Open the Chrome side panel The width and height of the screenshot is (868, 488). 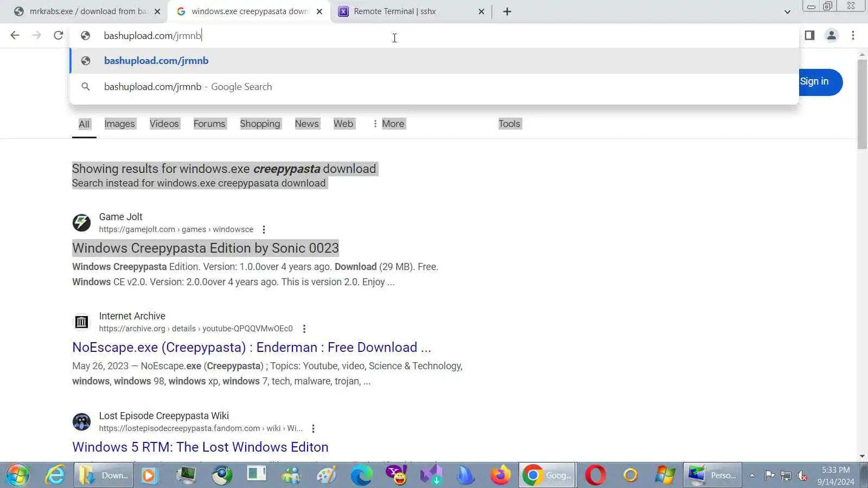pyautogui.click(x=809, y=35)
